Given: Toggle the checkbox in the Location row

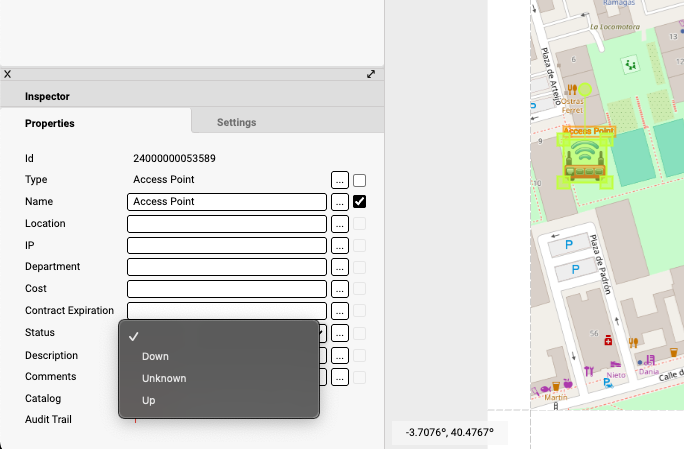Looking at the screenshot, I should click(360, 224).
